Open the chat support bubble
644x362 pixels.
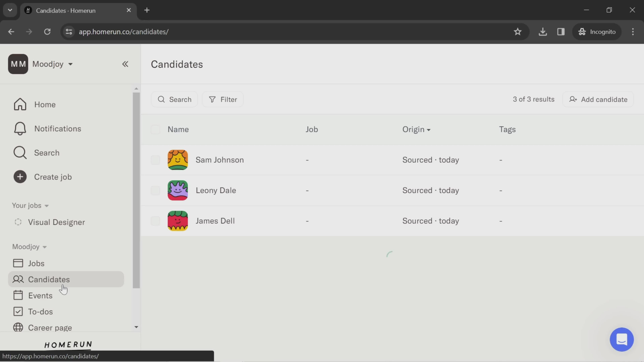pos(622,340)
